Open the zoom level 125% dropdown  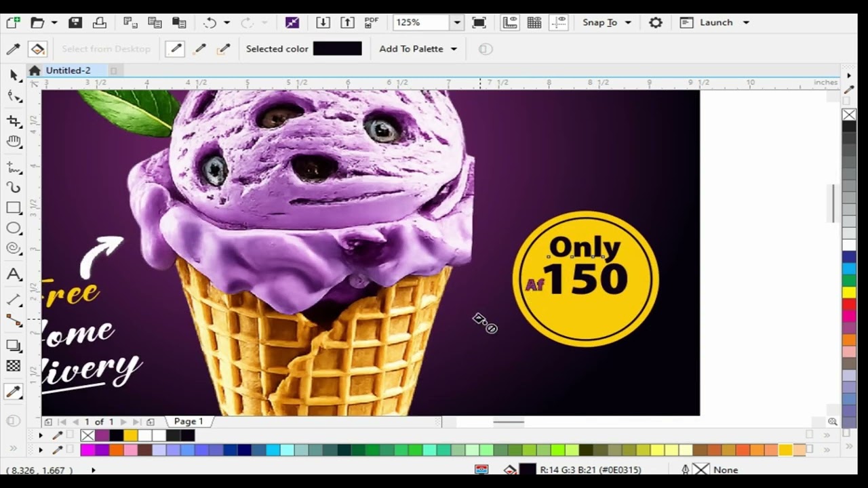pyautogui.click(x=457, y=22)
